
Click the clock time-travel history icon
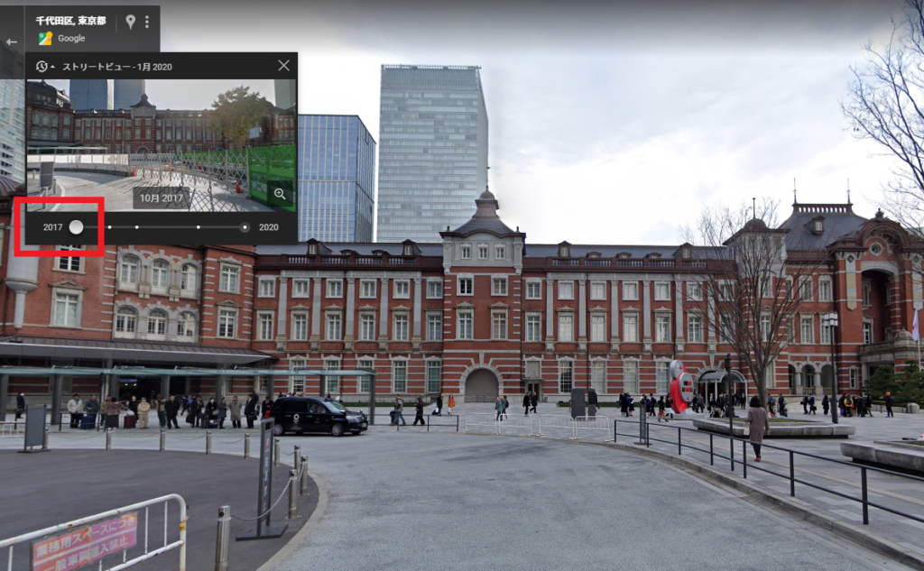pos(41,66)
